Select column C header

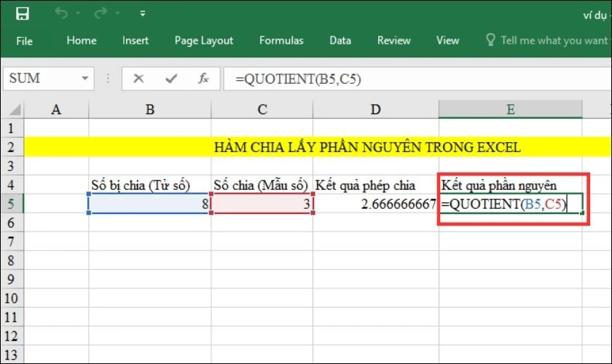262,109
